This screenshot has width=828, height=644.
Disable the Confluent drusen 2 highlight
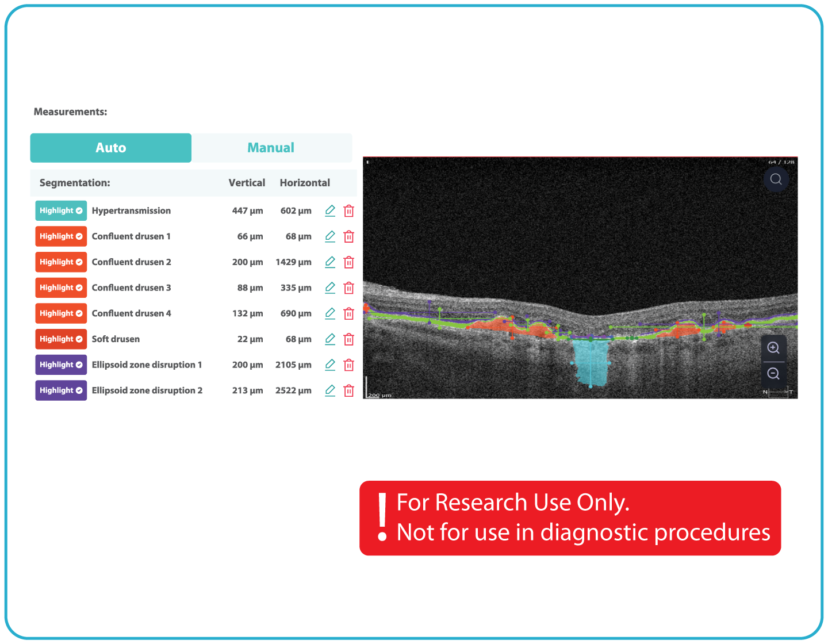(x=60, y=262)
